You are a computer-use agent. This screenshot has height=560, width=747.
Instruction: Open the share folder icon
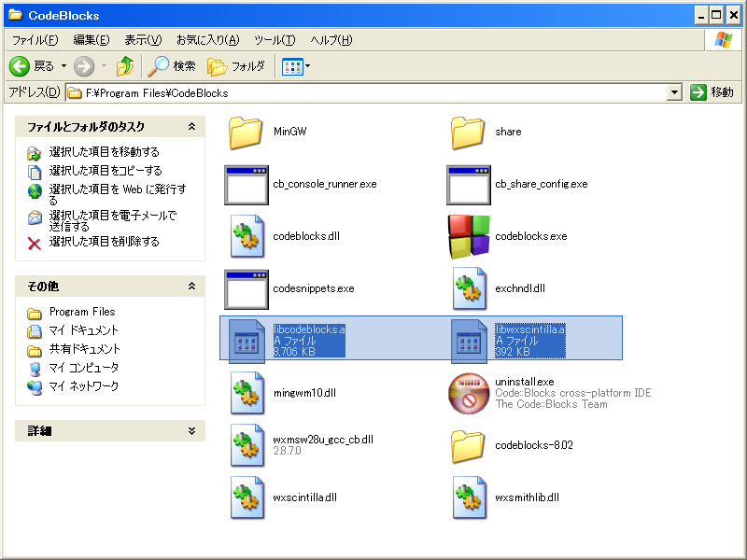[x=468, y=133]
